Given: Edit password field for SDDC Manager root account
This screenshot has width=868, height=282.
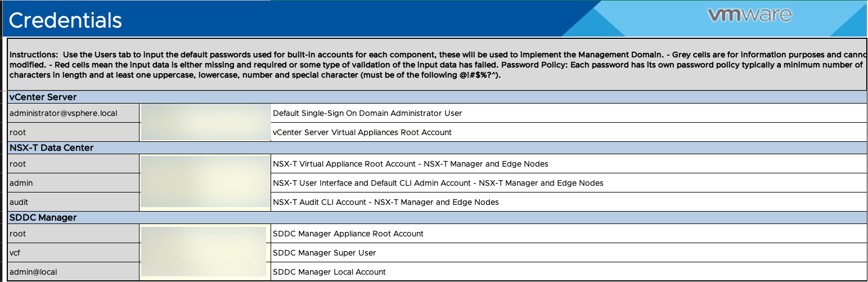Looking at the screenshot, I should [x=205, y=234].
